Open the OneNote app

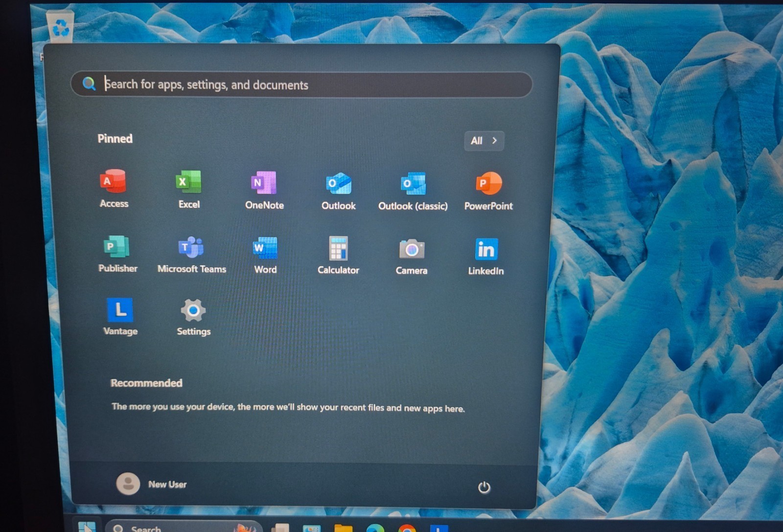264,190
